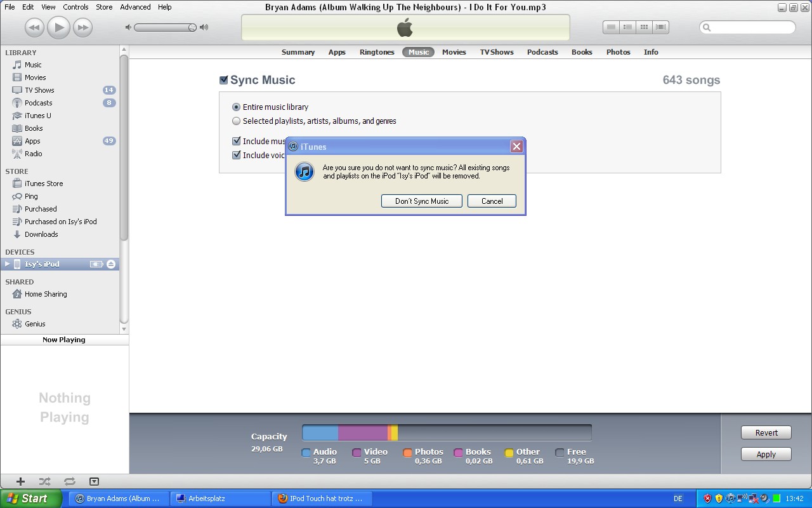Click the add playlist plus button

click(x=20, y=481)
